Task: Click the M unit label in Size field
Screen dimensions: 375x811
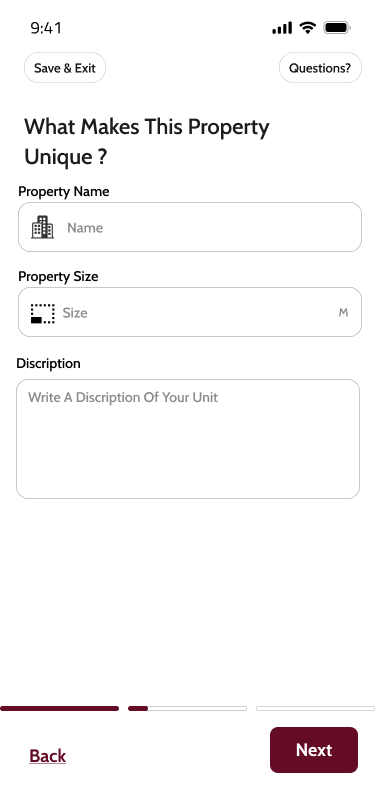Action: 343,312
